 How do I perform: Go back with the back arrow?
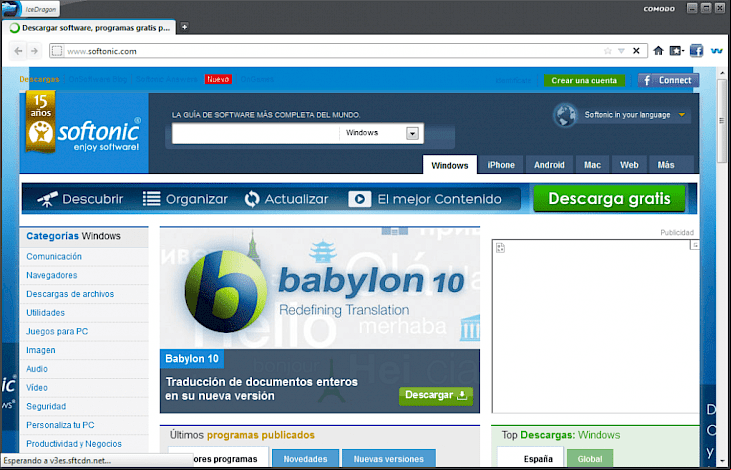[18, 51]
